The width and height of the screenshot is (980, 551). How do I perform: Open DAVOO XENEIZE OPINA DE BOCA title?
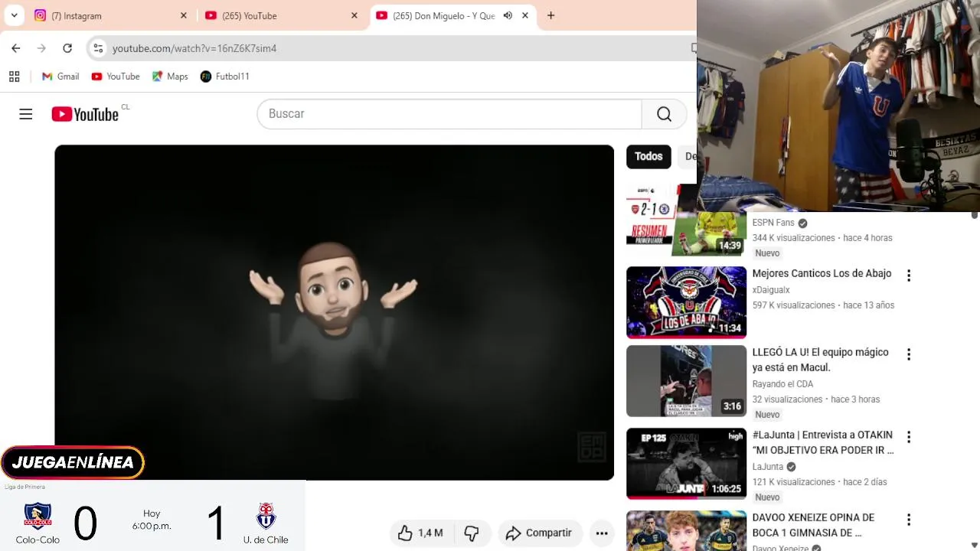coord(813,525)
